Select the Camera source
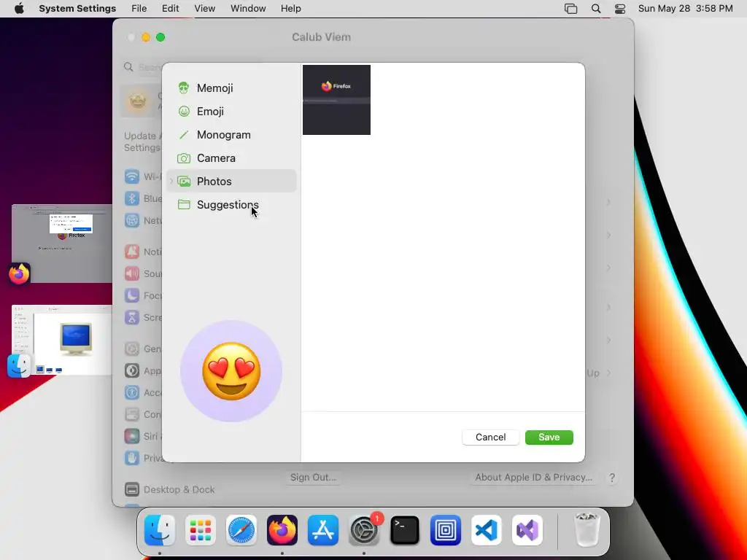 [x=231, y=158]
